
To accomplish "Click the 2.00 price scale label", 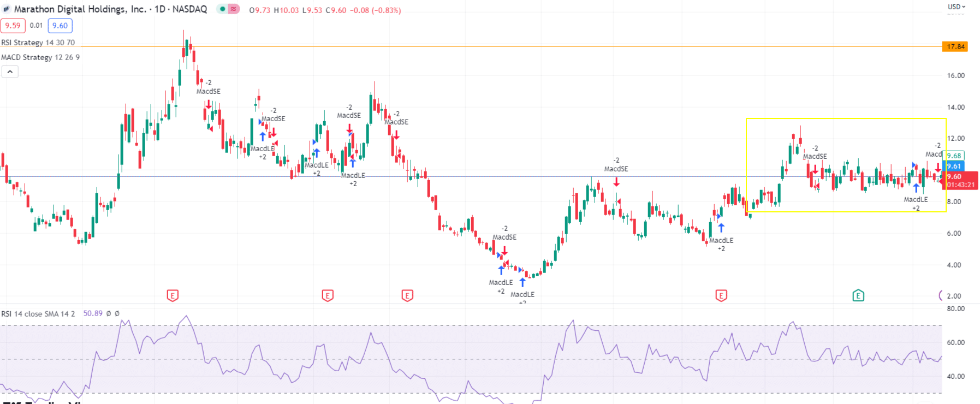I will click(x=954, y=296).
